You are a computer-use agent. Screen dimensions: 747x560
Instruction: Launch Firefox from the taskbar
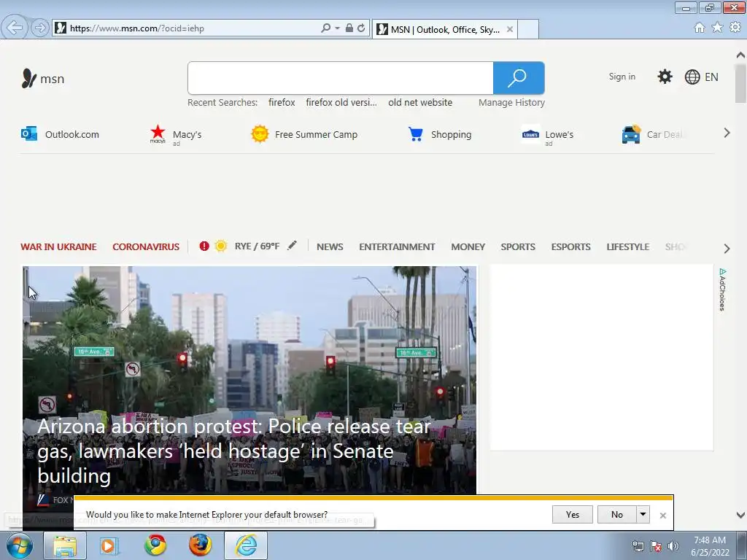point(200,545)
